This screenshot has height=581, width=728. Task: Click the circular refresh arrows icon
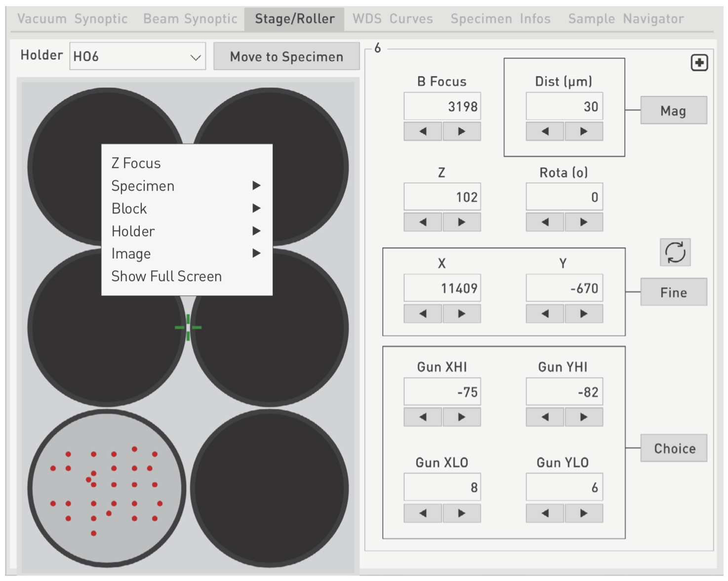[x=675, y=252]
